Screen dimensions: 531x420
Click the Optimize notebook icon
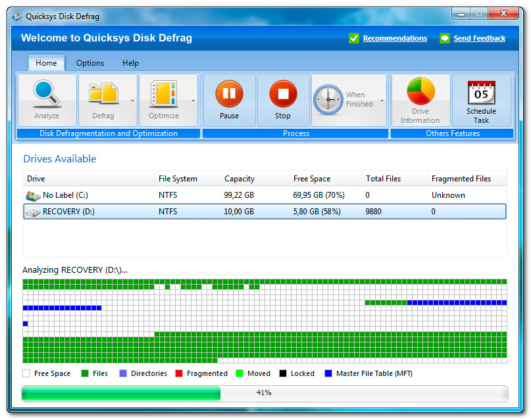(164, 93)
